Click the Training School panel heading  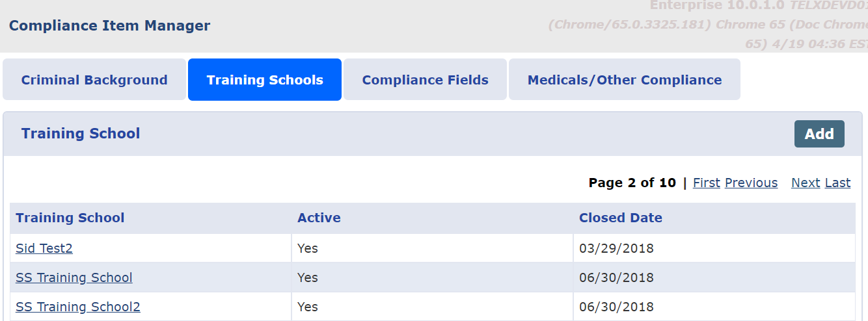coord(81,133)
